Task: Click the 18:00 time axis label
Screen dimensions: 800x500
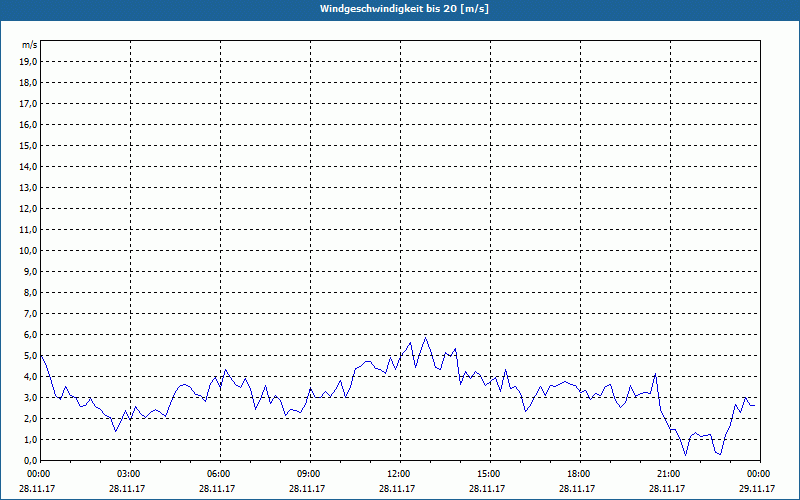Action: point(579,474)
